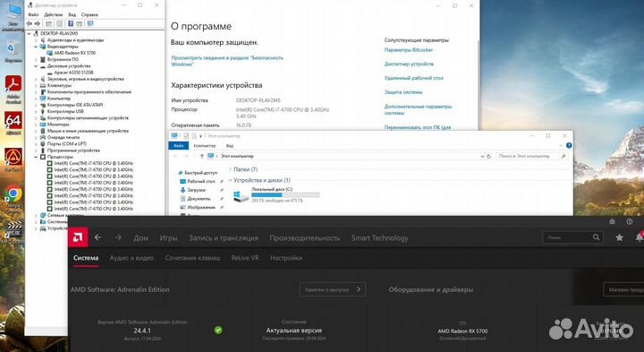Open Удаленный рабочий стол link
Screen dimensions: 644x352
coord(413,78)
